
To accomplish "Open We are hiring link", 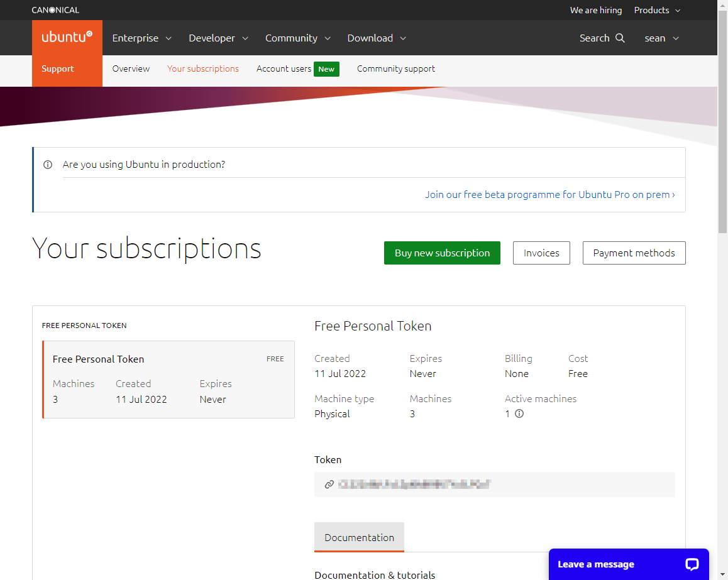I will tap(596, 10).
